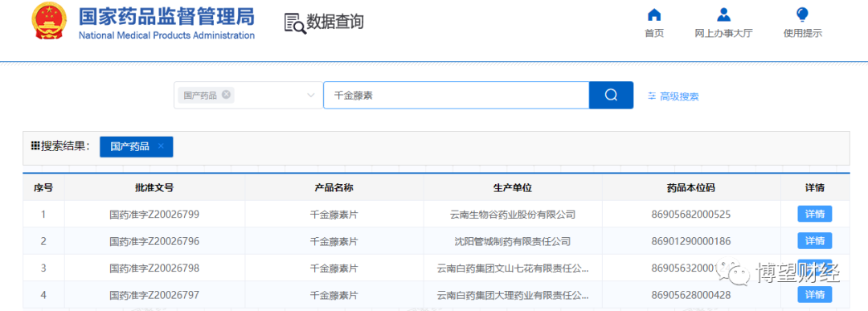Click the 首页 text link

[654, 33]
